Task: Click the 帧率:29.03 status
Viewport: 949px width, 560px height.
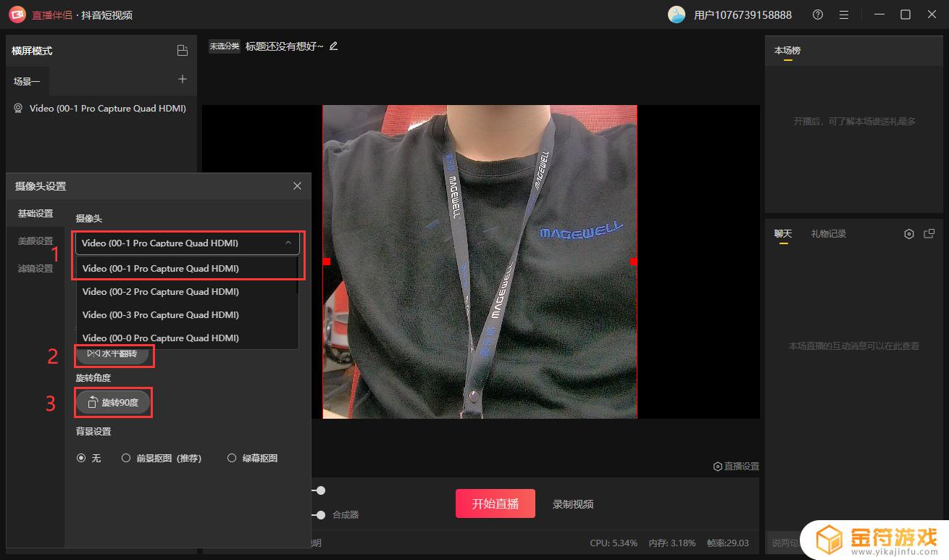Action: click(x=727, y=543)
